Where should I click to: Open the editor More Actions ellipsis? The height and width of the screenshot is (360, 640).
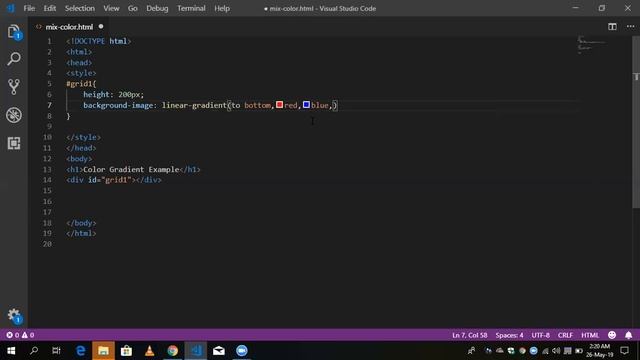click(631, 27)
